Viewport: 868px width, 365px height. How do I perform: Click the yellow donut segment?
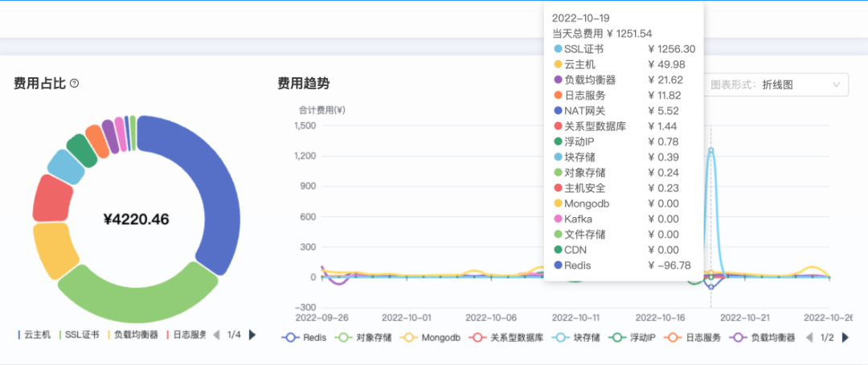point(54,250)
